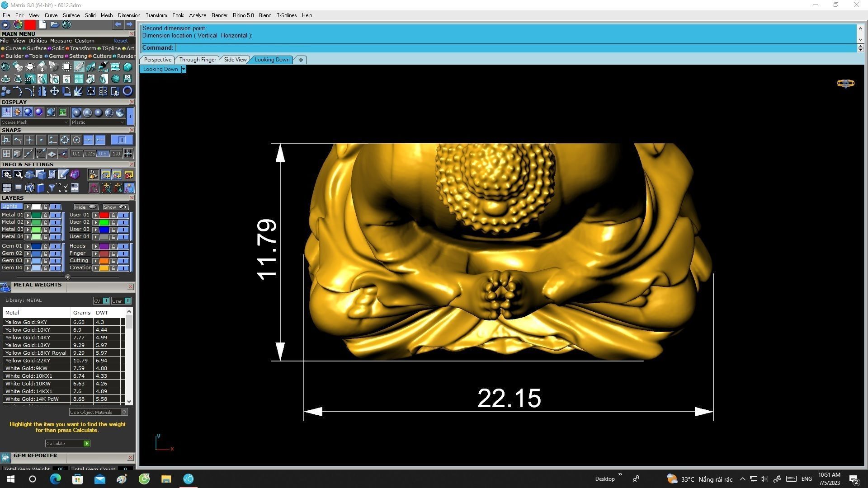Select the 1.0 snap increment button
Image resolution: width=868 pixels, height=488 pixels.
click(116, 154)
